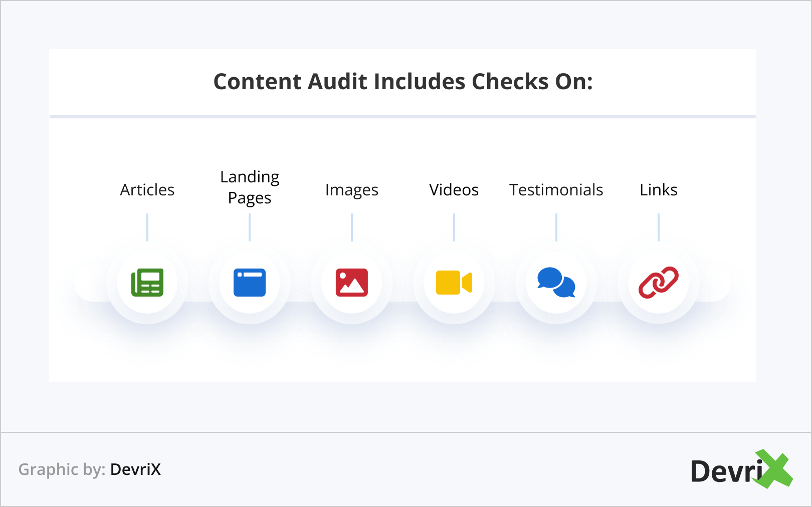Click the "Content Audit Includes Checks On:" heading
The height and width of the screenshot is (507, 812).
click(403, 82)
